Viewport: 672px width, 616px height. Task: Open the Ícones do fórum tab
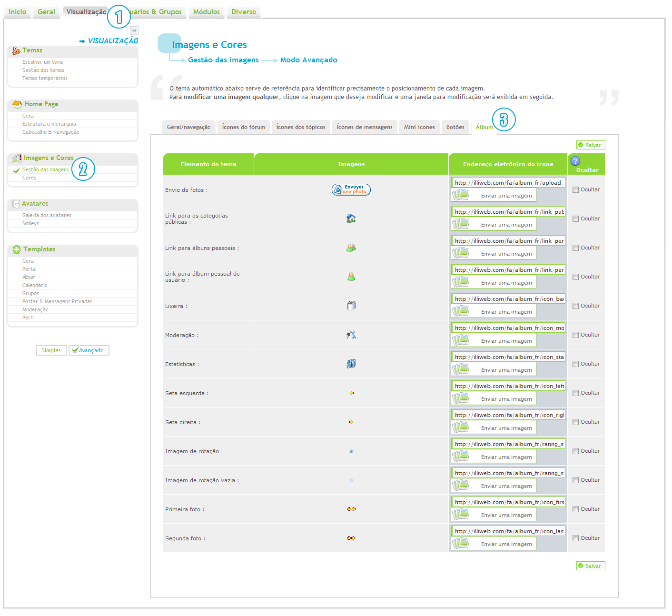tap(244, 127)
